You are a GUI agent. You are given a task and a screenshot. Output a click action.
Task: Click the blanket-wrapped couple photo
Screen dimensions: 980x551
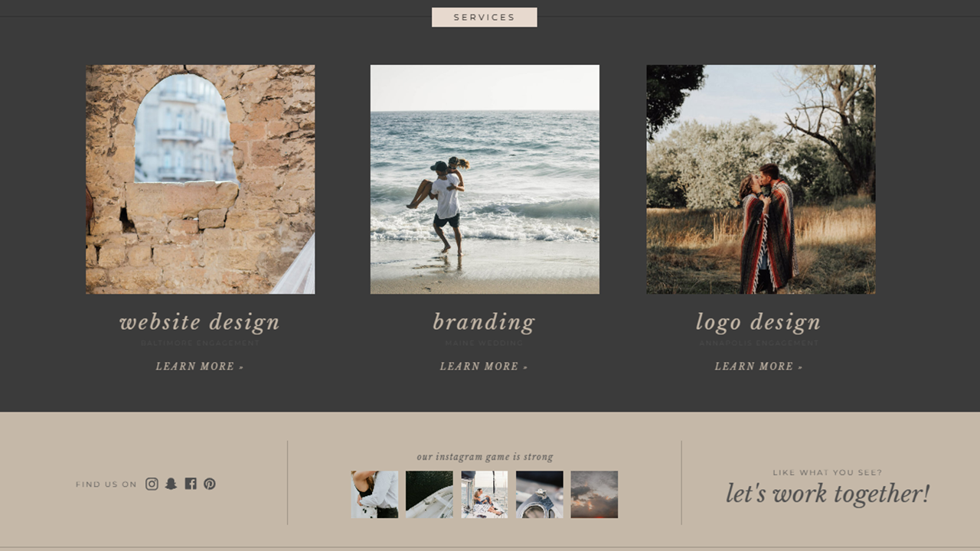pos(761,179)
